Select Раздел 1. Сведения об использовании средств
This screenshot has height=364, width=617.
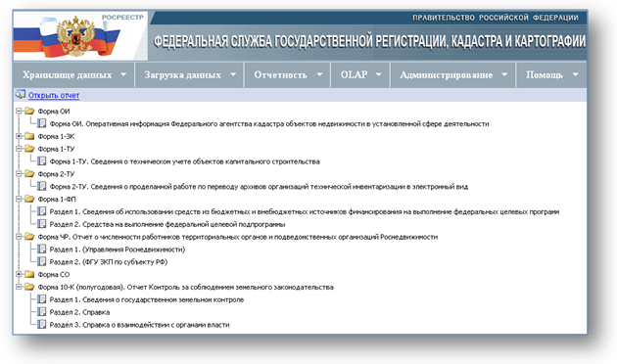click(305, 212)
